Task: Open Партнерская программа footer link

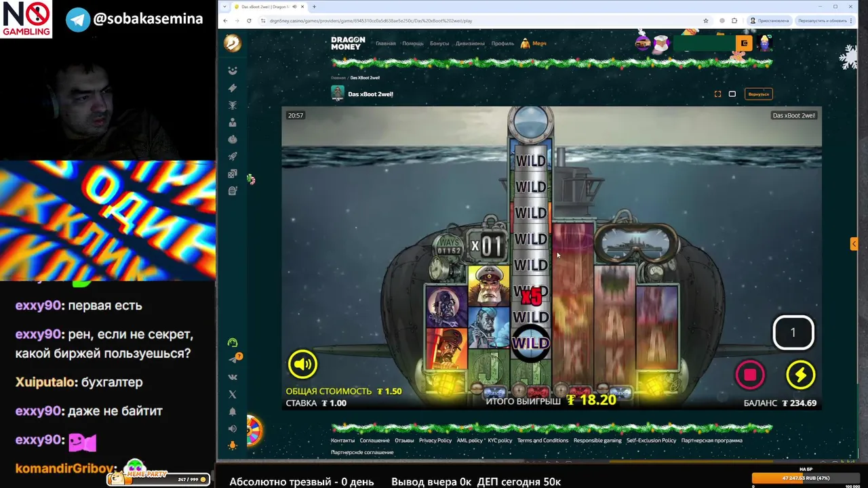Action: 712,441
